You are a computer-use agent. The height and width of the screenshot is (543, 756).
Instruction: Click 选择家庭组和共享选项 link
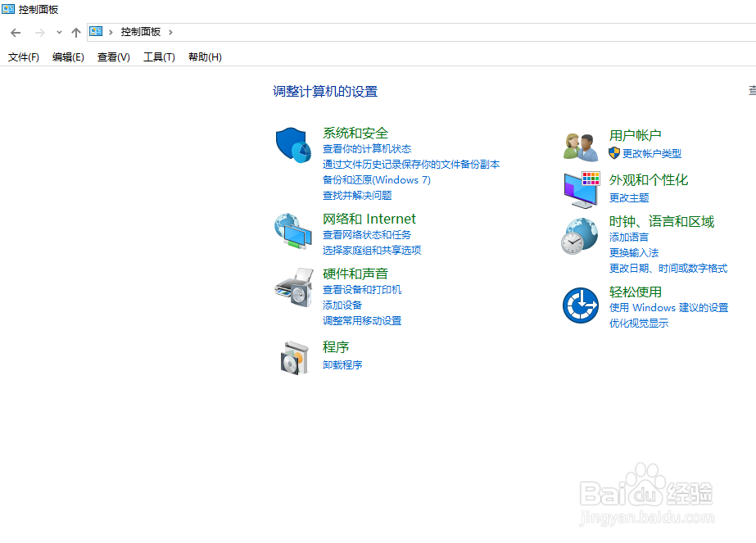(x=372, y=250)
